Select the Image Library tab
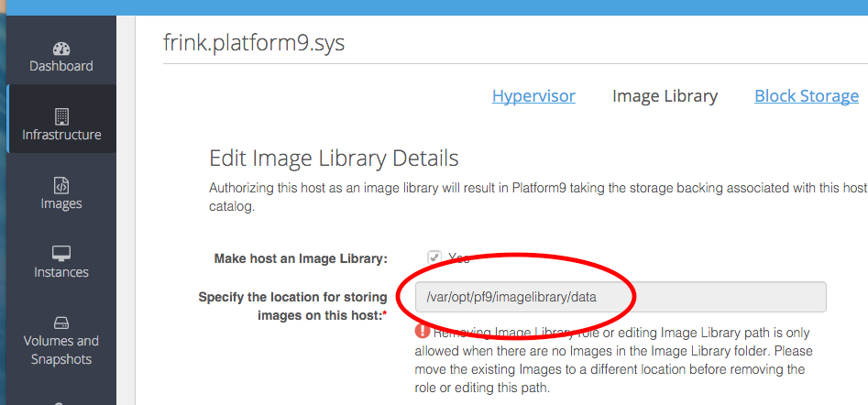 pos(665,96)
